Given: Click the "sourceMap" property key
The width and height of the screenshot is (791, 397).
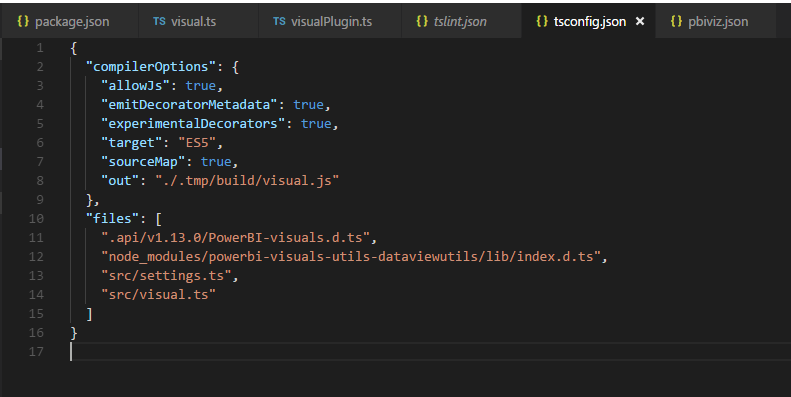Looking at the screenshot, I should [143, 161].
